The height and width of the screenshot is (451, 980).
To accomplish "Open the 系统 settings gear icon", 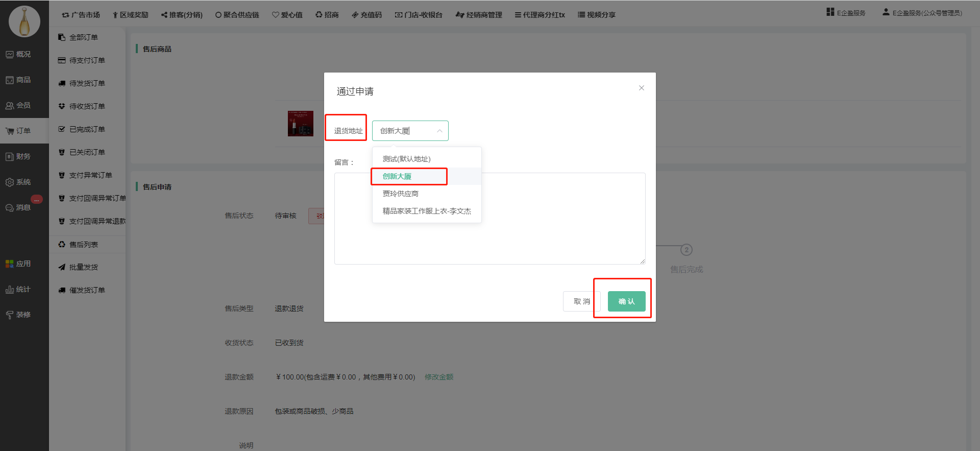I will coord(10,182).
